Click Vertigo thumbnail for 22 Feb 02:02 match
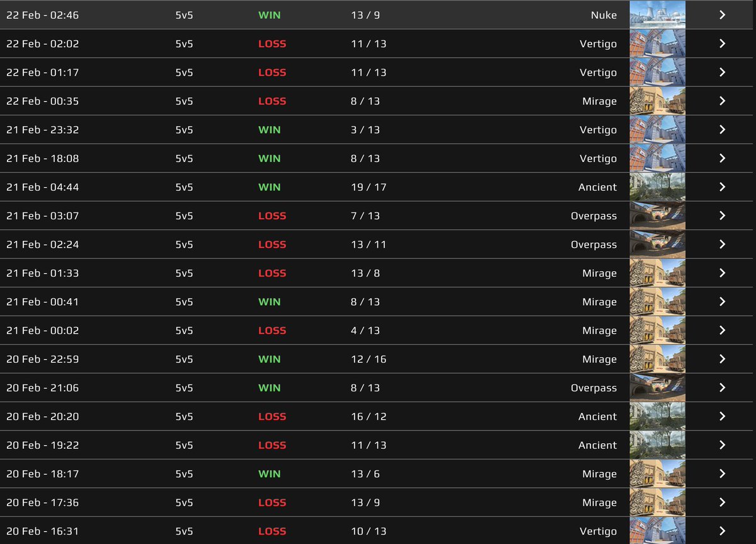The width and height of the screenshot is (756, 544). click(x=657, y=43)
